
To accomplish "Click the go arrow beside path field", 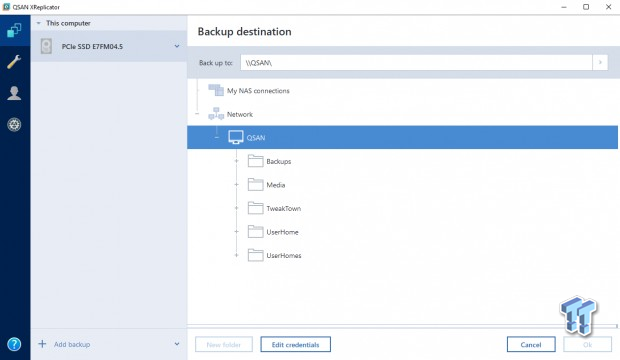I will 600,63.
